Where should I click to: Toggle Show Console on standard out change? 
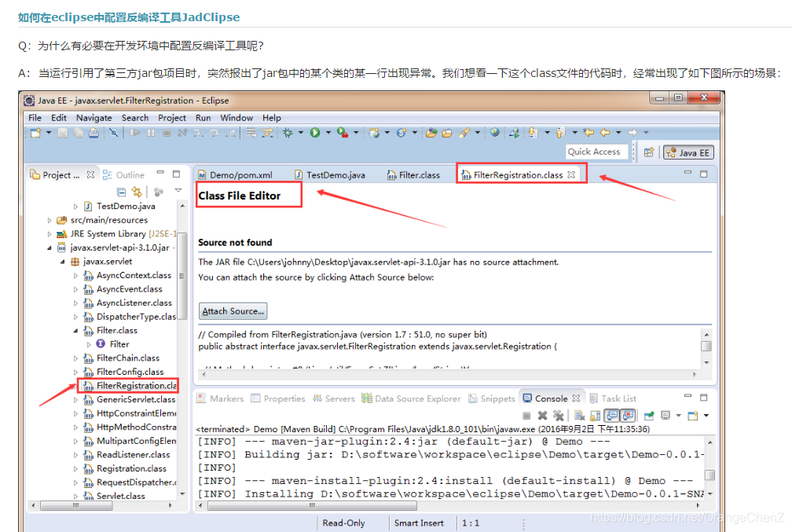(x=612, y=415)
